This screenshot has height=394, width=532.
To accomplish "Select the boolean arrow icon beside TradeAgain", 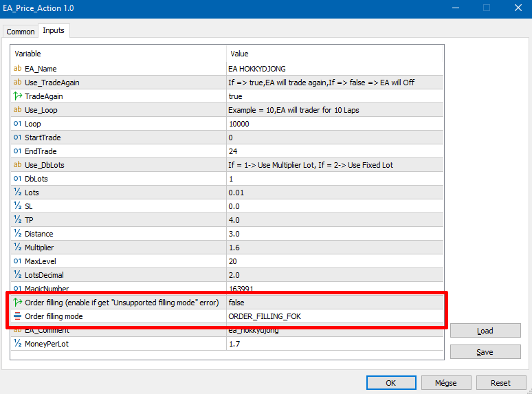I will pyautogui.click(x=17, y=96).
